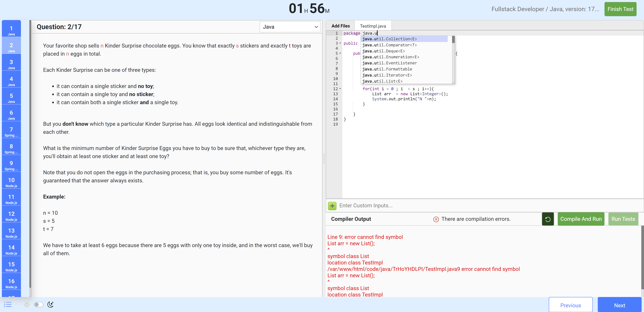Run the tests with Run Tests button
Image resolution: width=644 pixels, height=312 pixels.
pos(623,219)
